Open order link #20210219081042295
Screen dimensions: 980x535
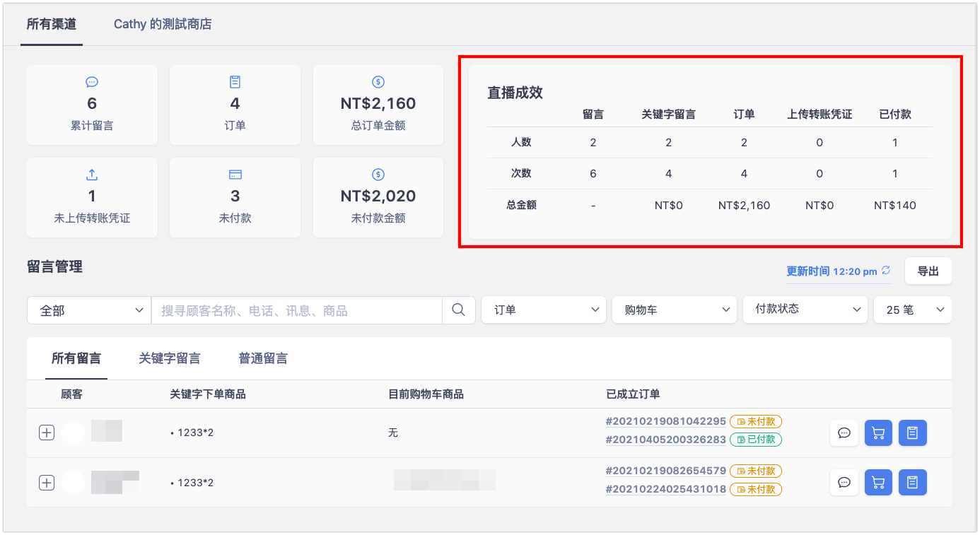(x=666, y=421)
